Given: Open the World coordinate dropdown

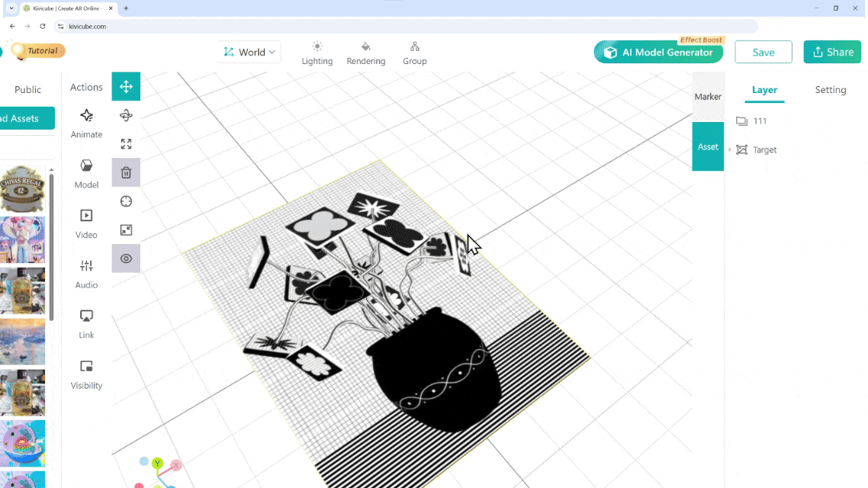Looking at the screenshot, I should click(249, 52).
